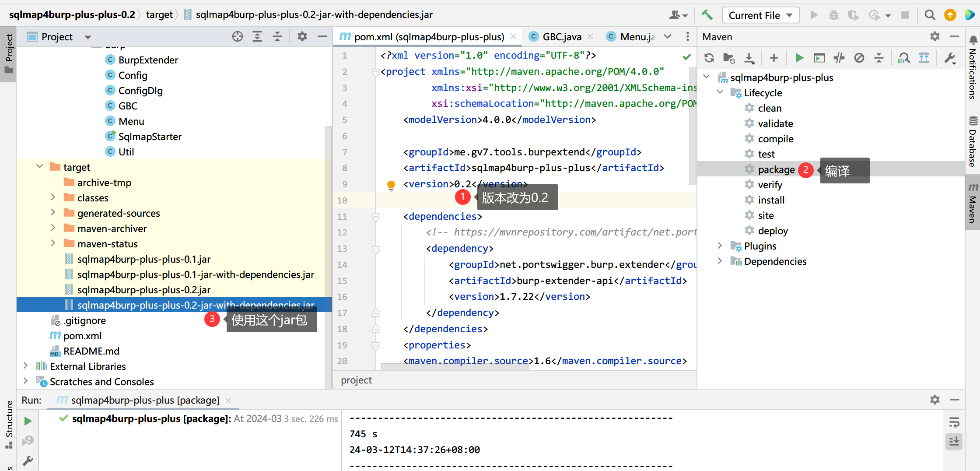Click the Run panel wrench icon

tap(28, 461)
